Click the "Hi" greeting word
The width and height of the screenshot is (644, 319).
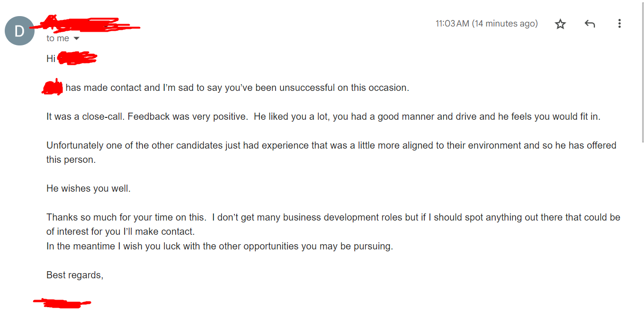(x=51, y=59)
